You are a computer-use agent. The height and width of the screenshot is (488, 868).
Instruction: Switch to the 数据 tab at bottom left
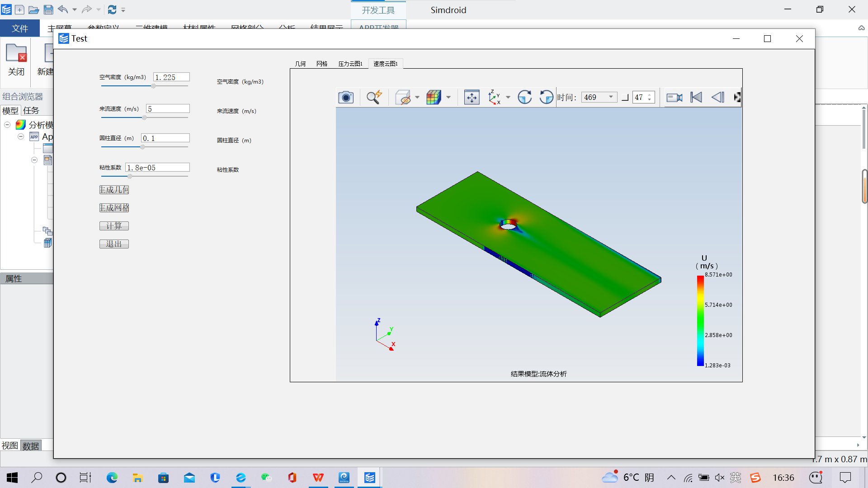click(x=31, y=446)
